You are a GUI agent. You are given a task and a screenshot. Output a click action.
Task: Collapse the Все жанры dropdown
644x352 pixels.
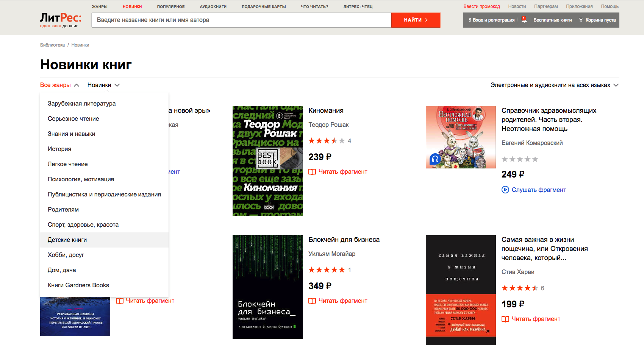[x=60, y=85]
